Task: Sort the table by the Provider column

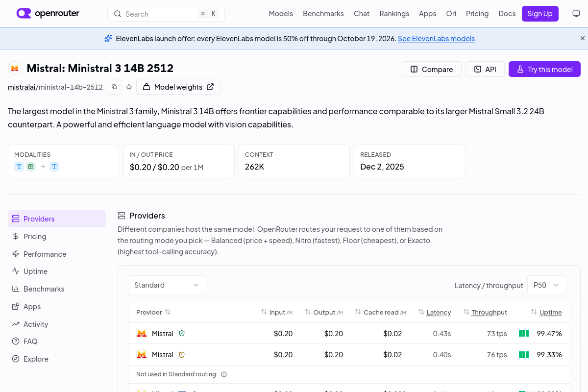Action: 153,312
